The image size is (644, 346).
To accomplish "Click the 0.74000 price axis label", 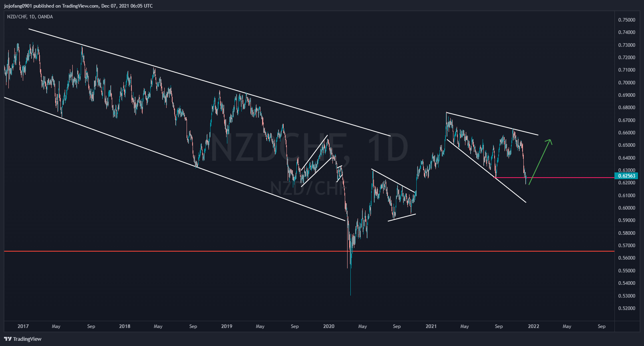I will [x=626, y=32].
